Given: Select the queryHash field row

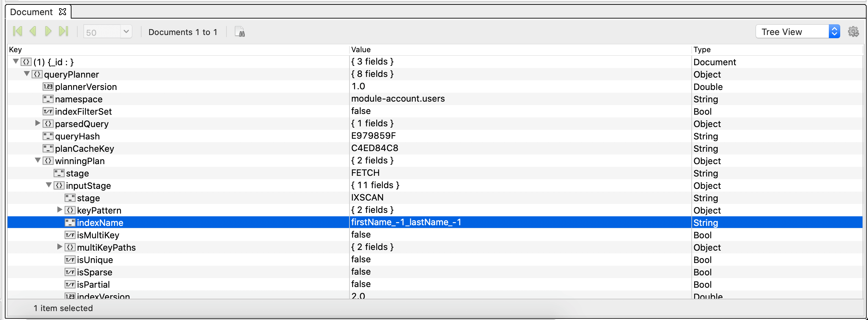Looking at the screenshot, I should tap(77, 136).
